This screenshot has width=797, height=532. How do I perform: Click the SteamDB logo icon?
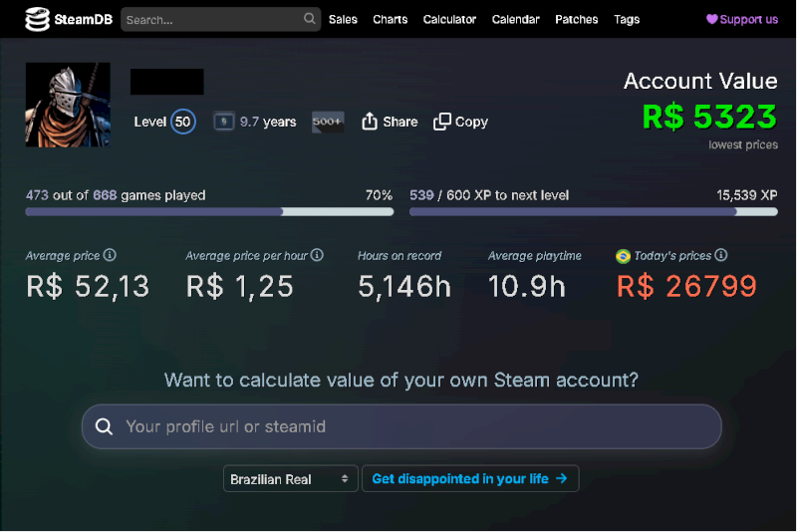[x=38, y=19]
